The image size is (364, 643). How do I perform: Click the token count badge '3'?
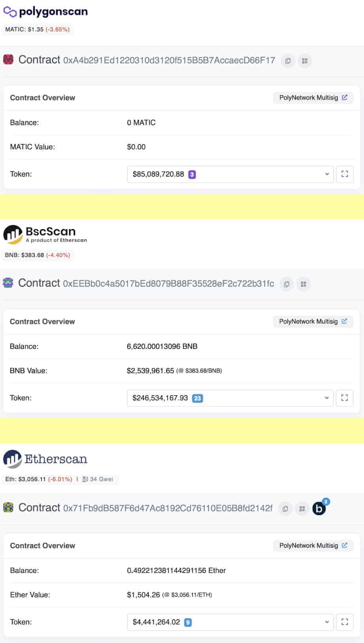pos(192,174)
